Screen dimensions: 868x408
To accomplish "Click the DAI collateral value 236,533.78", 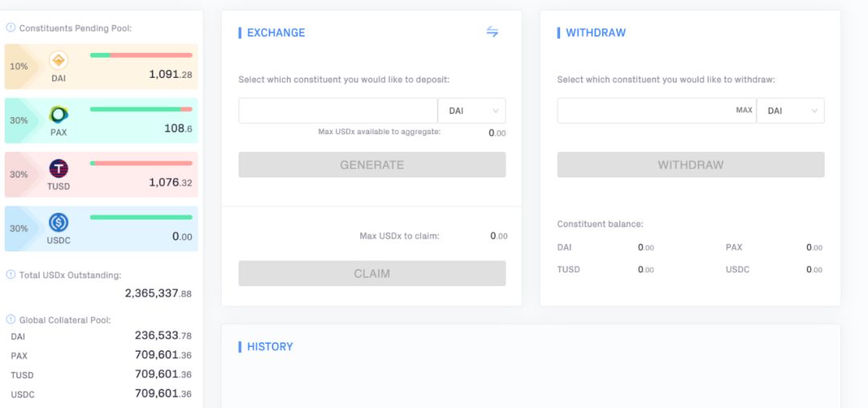I will click(163, 336).
